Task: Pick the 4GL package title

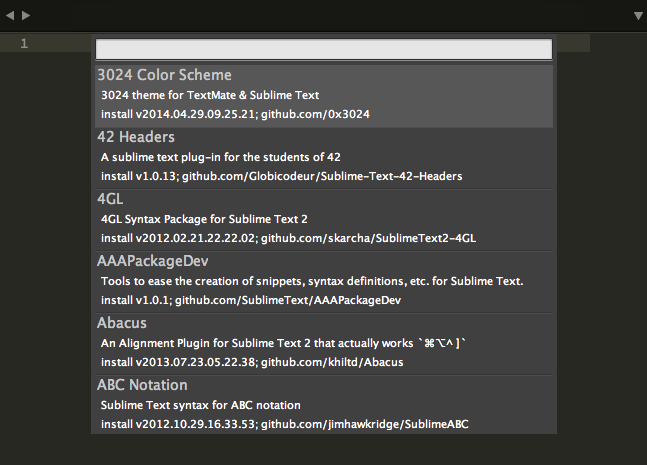Action: 110,199
